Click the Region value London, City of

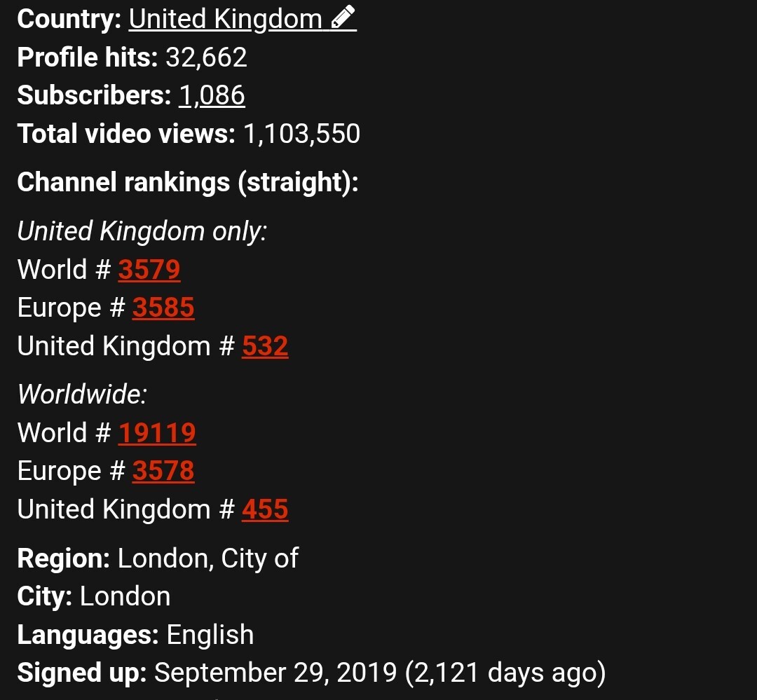[208, 558]
